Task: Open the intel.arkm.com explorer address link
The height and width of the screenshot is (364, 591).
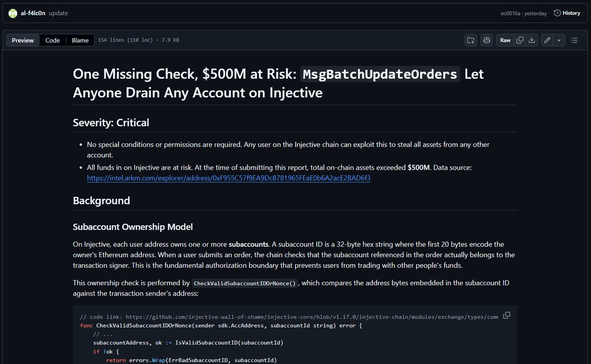Action: (x=229, y=178)
